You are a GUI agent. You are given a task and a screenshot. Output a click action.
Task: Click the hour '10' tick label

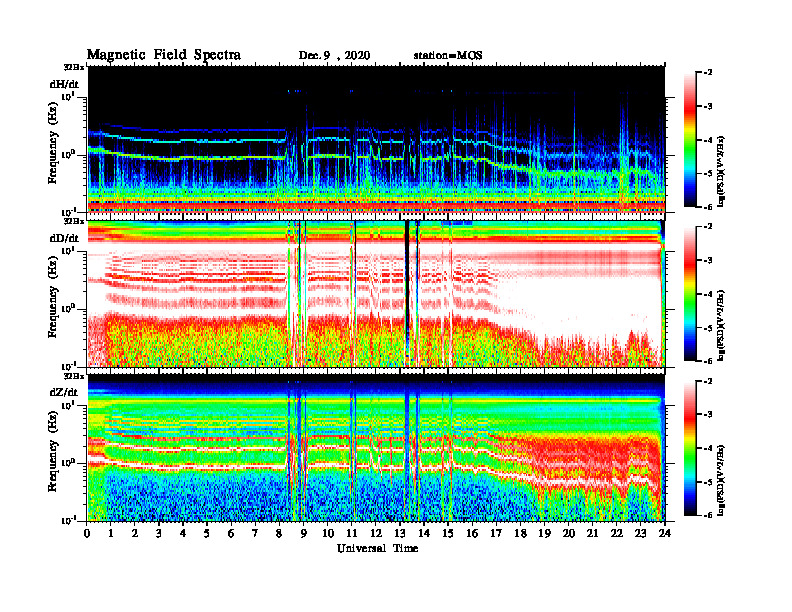[328, 534]
